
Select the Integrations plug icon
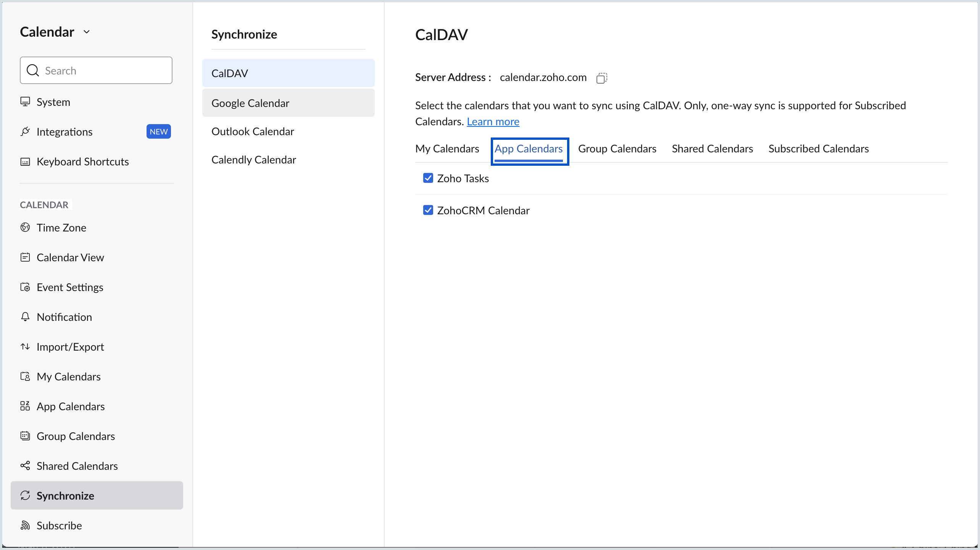[25, 131]
